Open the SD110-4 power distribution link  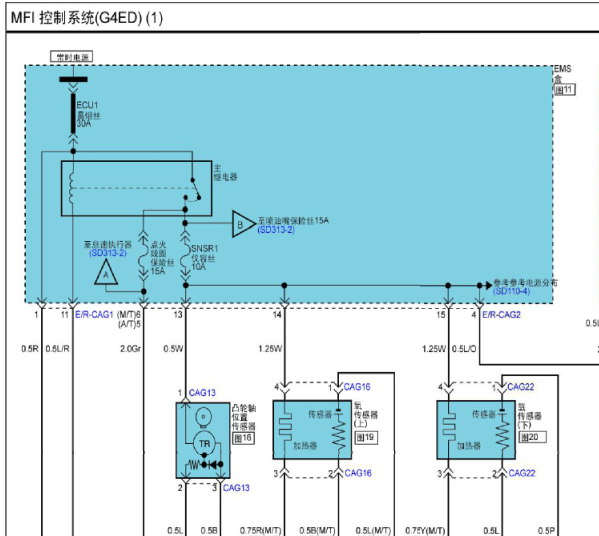click(x=511, y=291)
